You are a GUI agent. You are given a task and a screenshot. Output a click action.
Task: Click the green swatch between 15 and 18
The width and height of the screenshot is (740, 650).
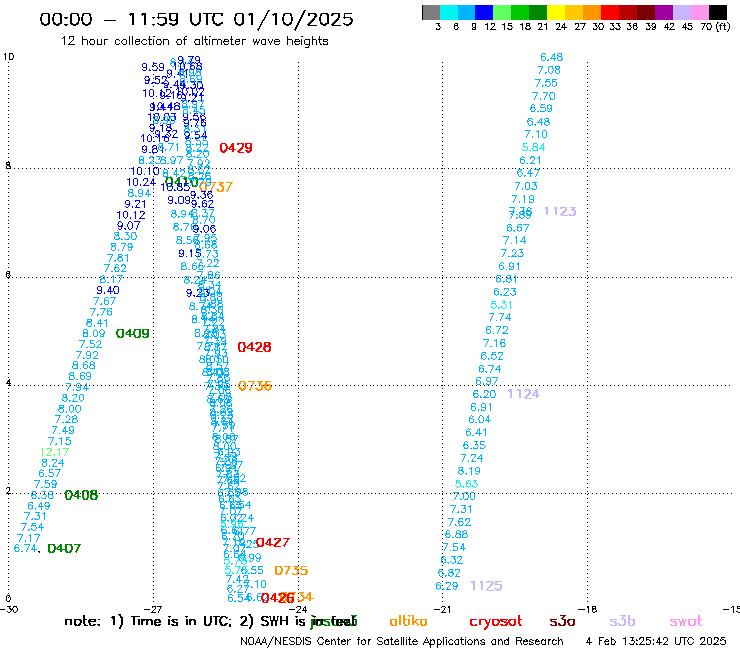point(520,12)
